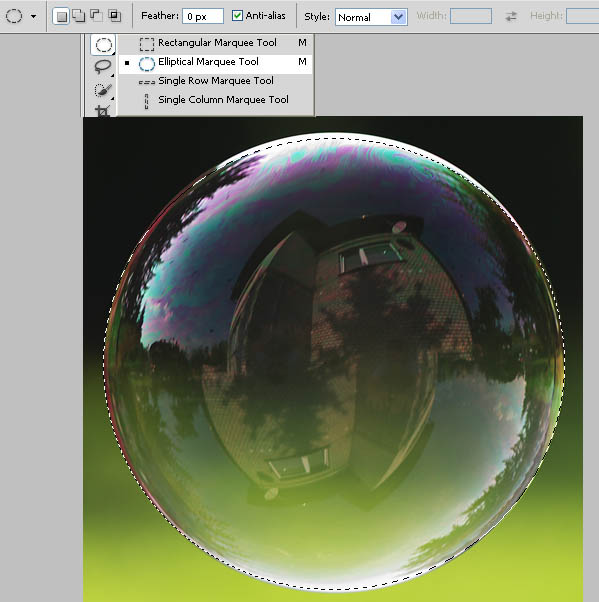Open the tool preset picker arrow
The image size is (599, 602).
point(34,17)
